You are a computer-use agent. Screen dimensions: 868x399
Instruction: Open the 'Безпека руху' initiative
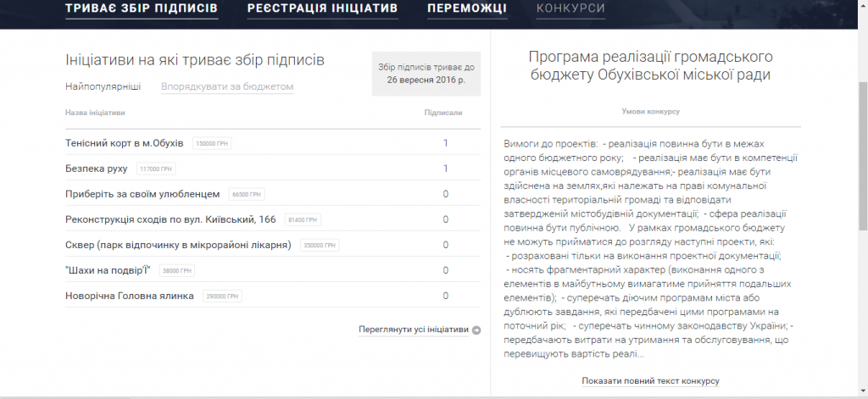click(x=97, y=169)
